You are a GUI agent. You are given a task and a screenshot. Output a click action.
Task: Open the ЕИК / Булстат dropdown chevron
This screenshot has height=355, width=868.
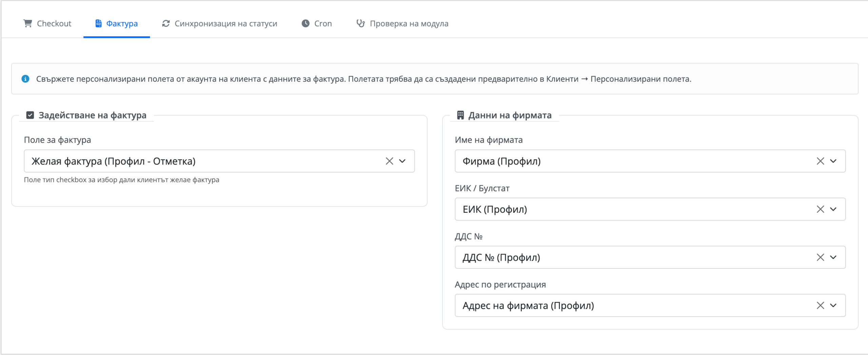click(x=833, y=209)
